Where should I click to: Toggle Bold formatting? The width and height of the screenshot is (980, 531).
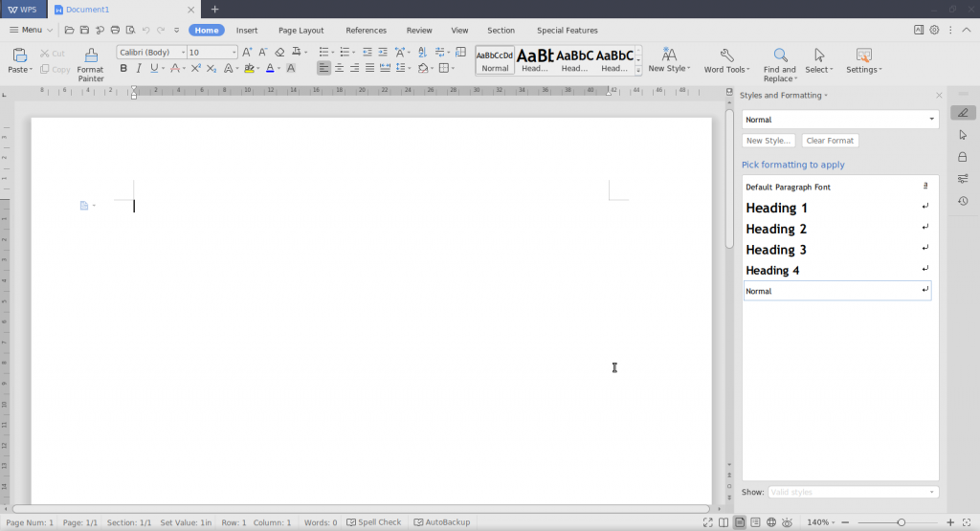click(x=123, y=68)
